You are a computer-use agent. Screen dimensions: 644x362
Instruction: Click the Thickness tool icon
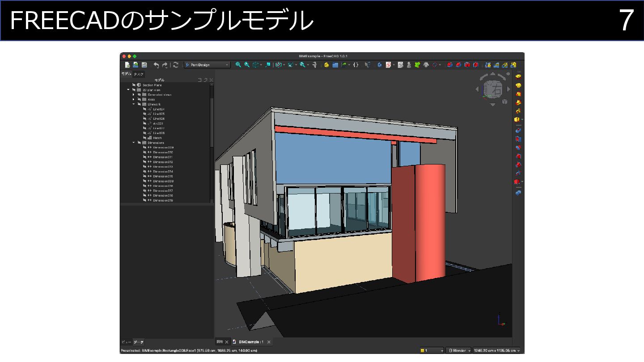(x=476, y=65)
